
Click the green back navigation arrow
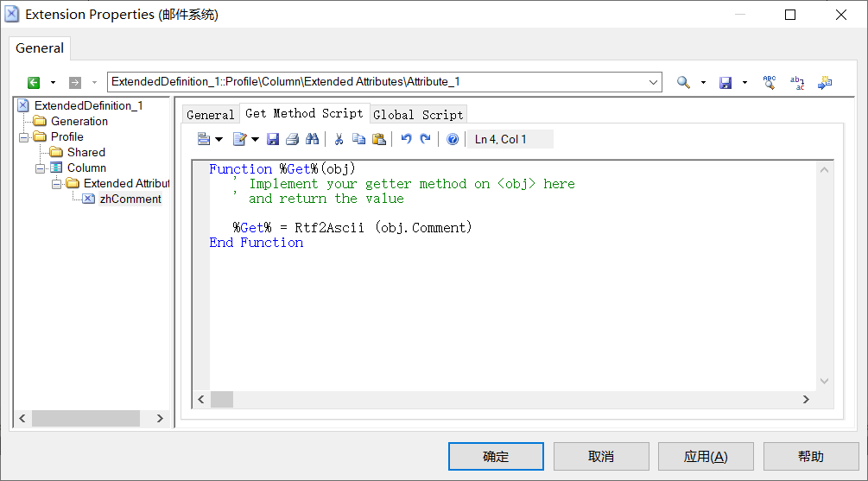pyautogui.click(x=34, y=83)
